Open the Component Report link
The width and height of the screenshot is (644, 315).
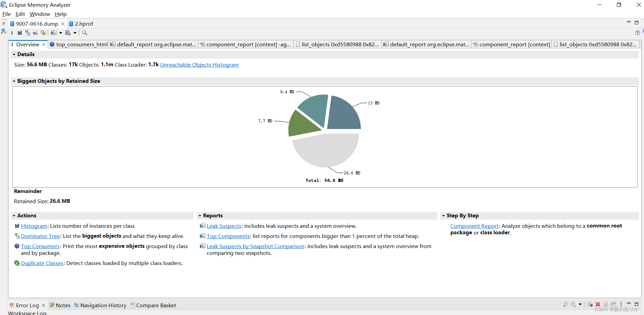click(474, 226)
